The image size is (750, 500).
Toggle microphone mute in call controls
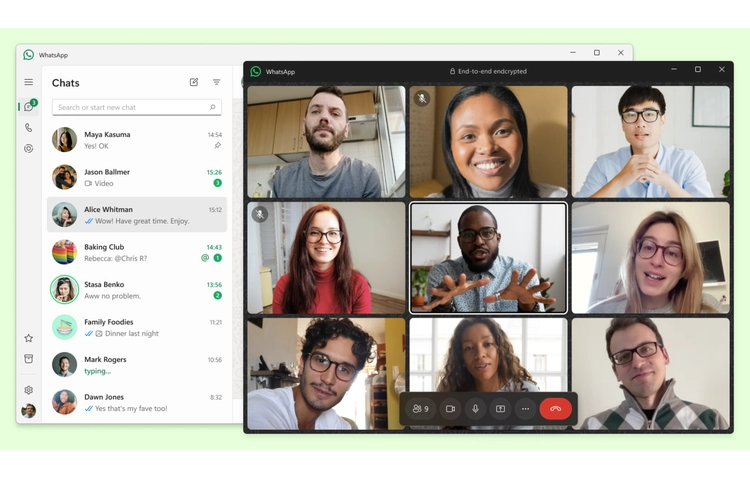tap(475, 409)
